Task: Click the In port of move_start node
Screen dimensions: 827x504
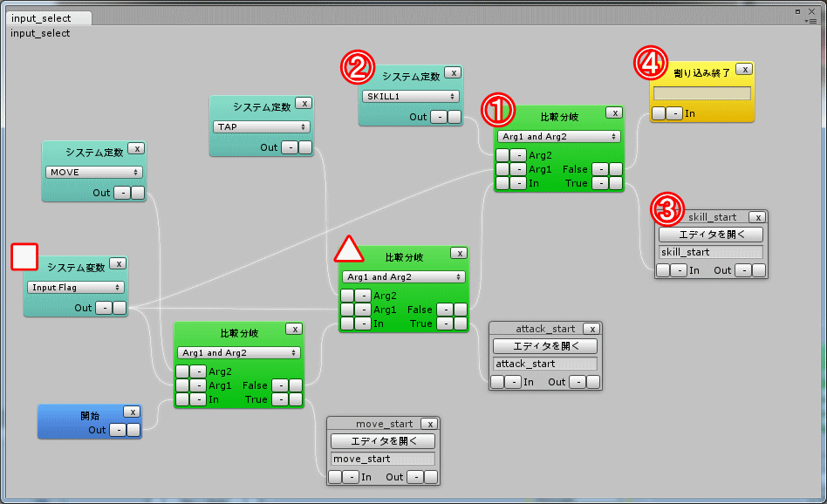Action: pos(335,477)
